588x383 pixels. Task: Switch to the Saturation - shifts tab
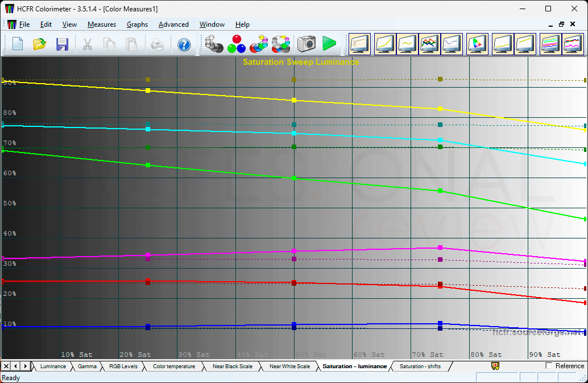pyautogui.click(x=420, y=366)
